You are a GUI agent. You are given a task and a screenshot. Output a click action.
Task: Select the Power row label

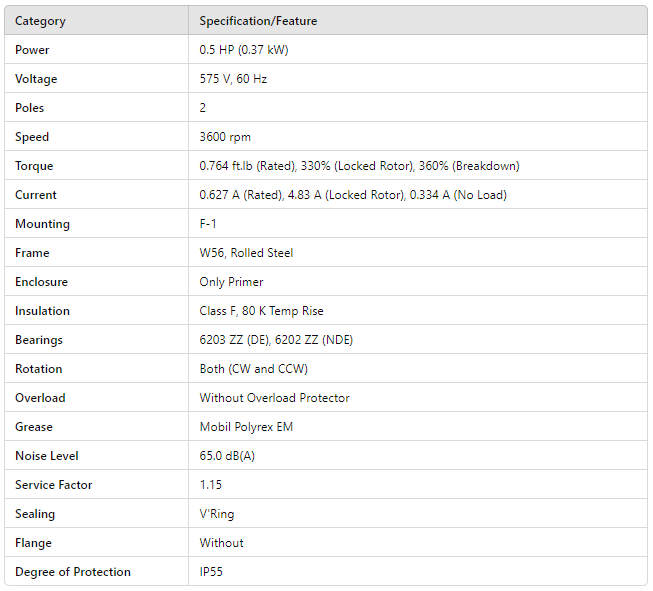(x=32, y=50)
